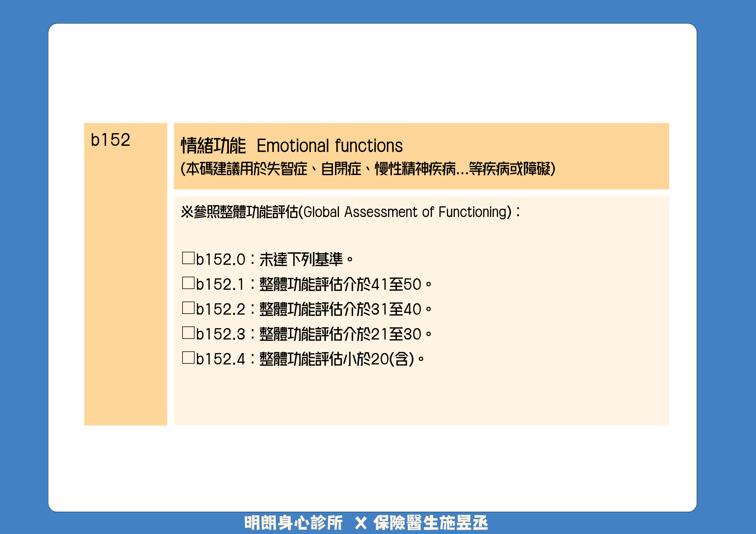
Task: Click the 整體功能評估介於21至30 text
Action: point(340,334)
